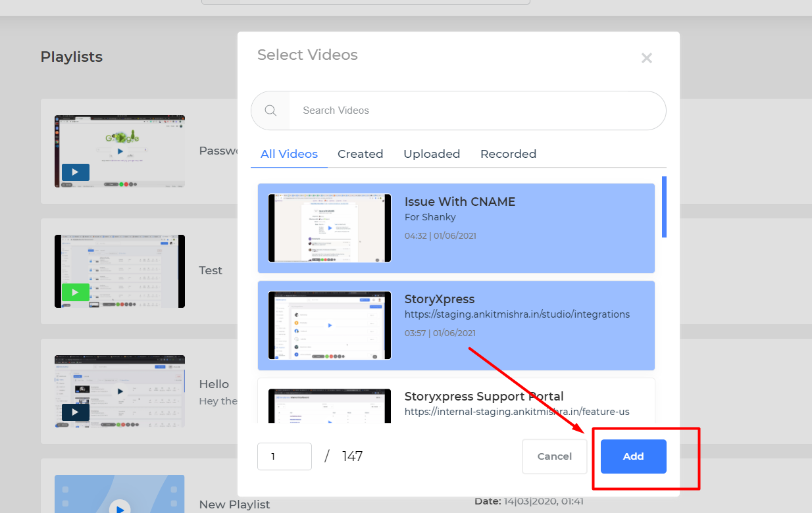
Task: Click the New Playlist date 14|03|2020 text
Action: tap(529, 501)
